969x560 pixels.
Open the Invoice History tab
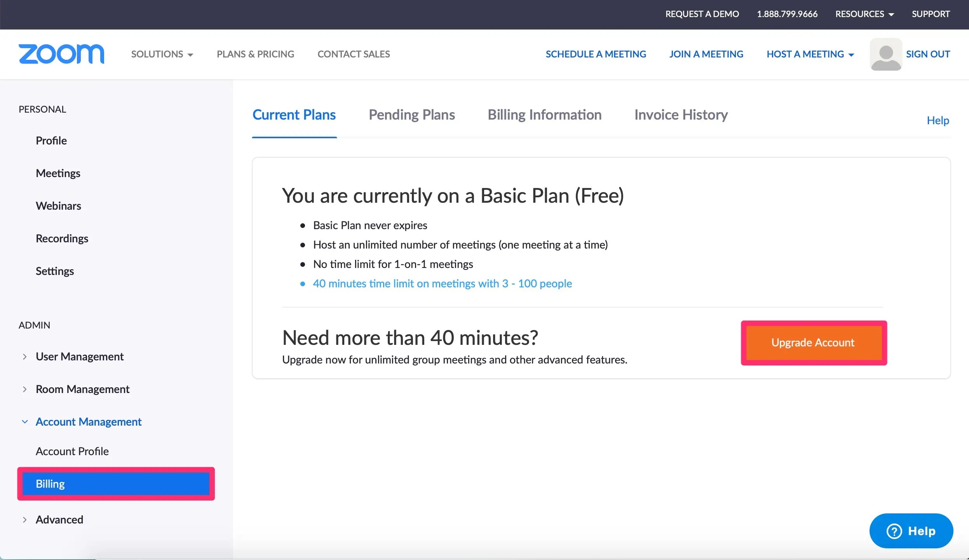pos(681,115)
